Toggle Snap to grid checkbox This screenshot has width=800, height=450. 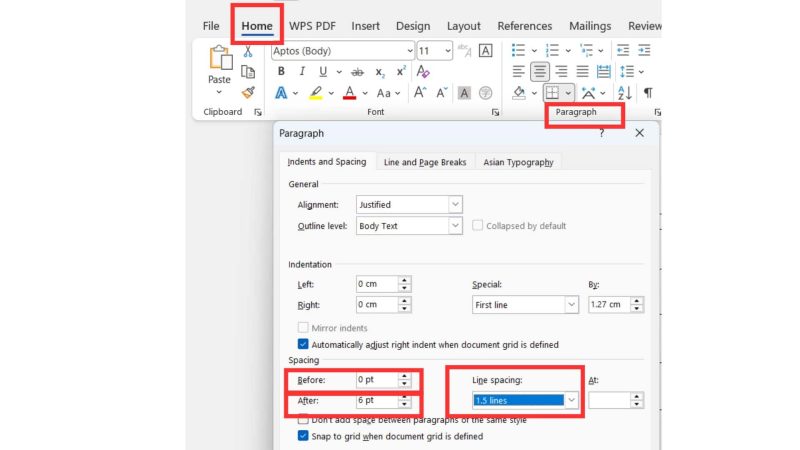pos(303,436)
